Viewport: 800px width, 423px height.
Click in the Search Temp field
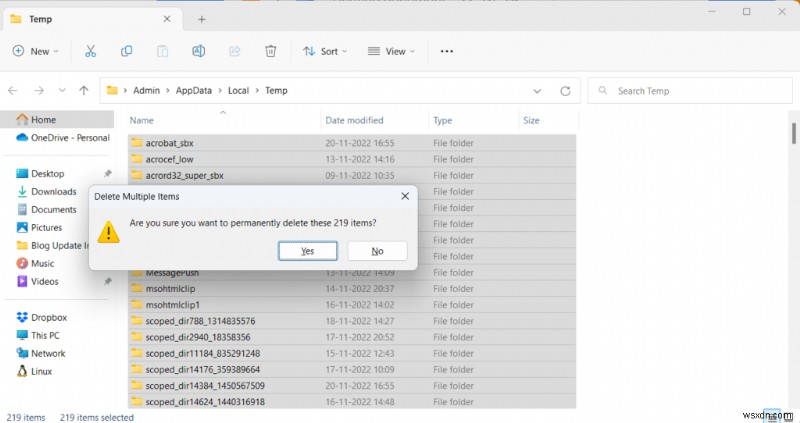click(x=690, y=91)
